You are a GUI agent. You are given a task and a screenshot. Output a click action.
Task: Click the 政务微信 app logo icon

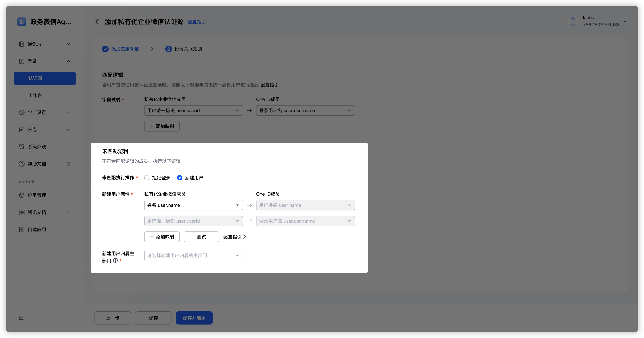(22, 22)
